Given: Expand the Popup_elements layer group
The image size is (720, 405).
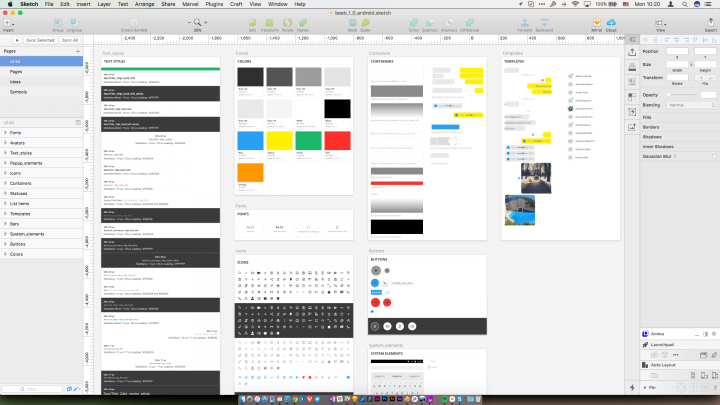Looking at the screenshot, I should click(x=5, y=163).
